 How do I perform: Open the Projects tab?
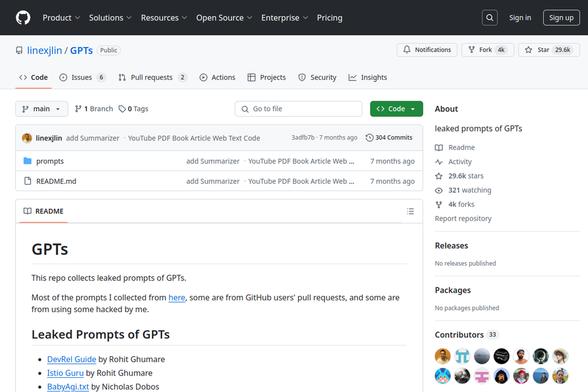(x=266, y=77)
